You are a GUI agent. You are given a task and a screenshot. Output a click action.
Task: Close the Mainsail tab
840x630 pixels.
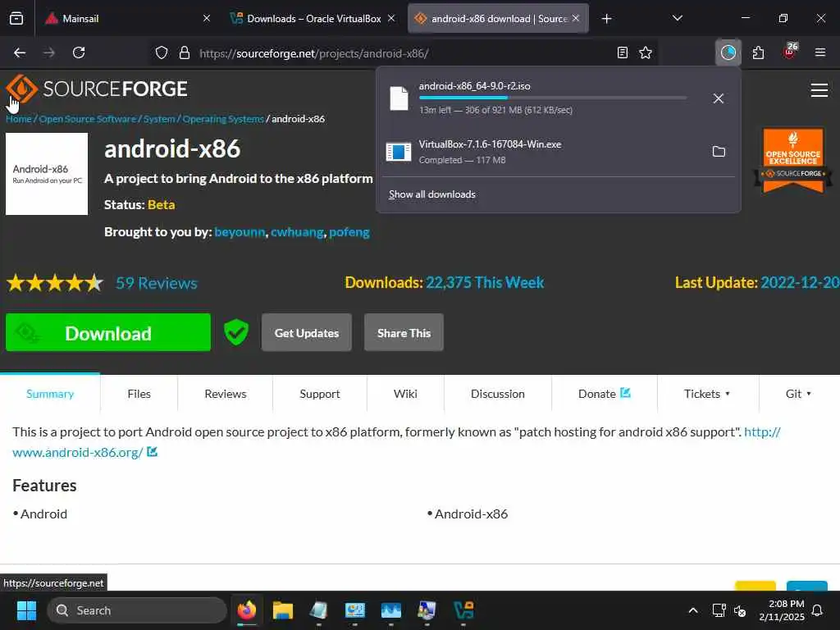click(207, 18)
